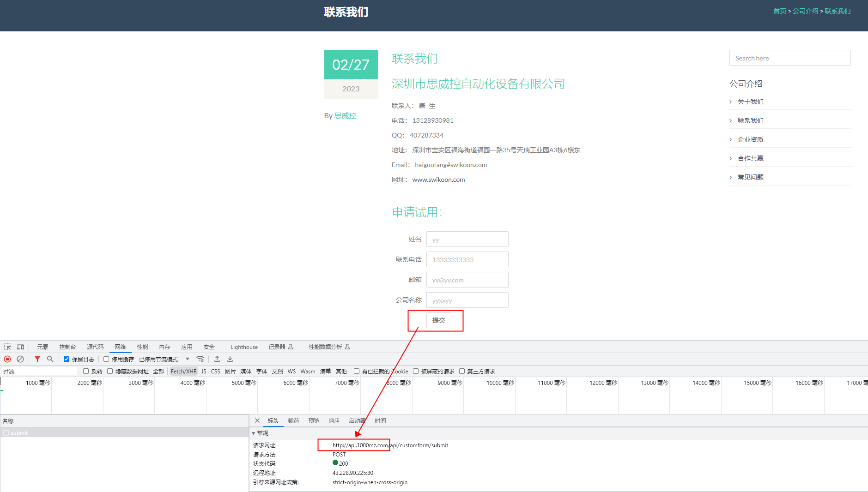This screenshot has width=868, height=492.
Task: Toggle the device toolbar icon
Action: click(20, 347)
